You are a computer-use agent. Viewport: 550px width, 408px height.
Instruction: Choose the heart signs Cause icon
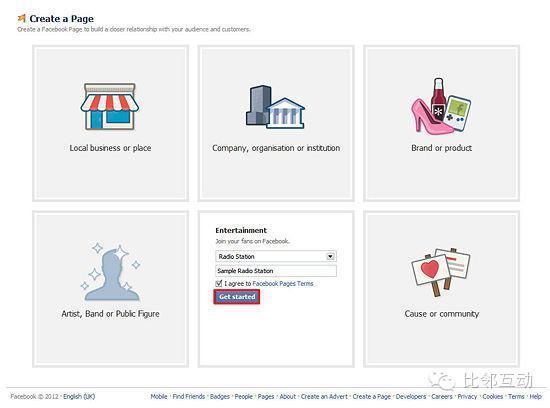[441, 272]
